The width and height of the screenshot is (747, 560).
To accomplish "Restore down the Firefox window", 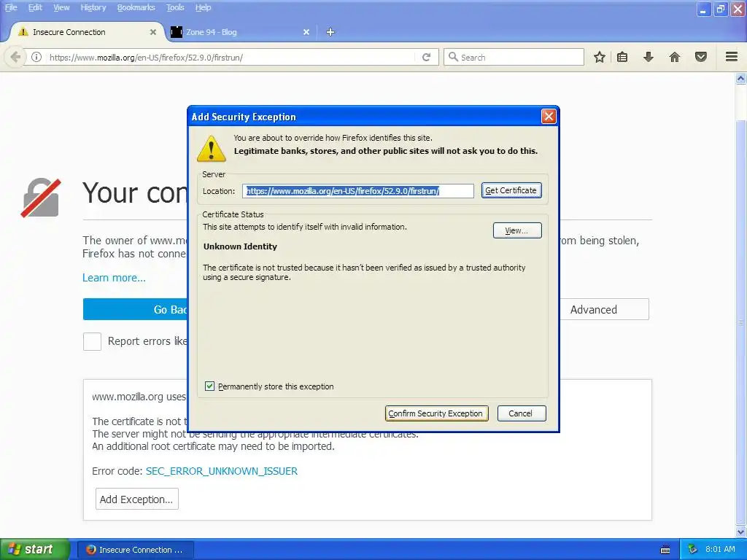I will click(x=721, y=9).
